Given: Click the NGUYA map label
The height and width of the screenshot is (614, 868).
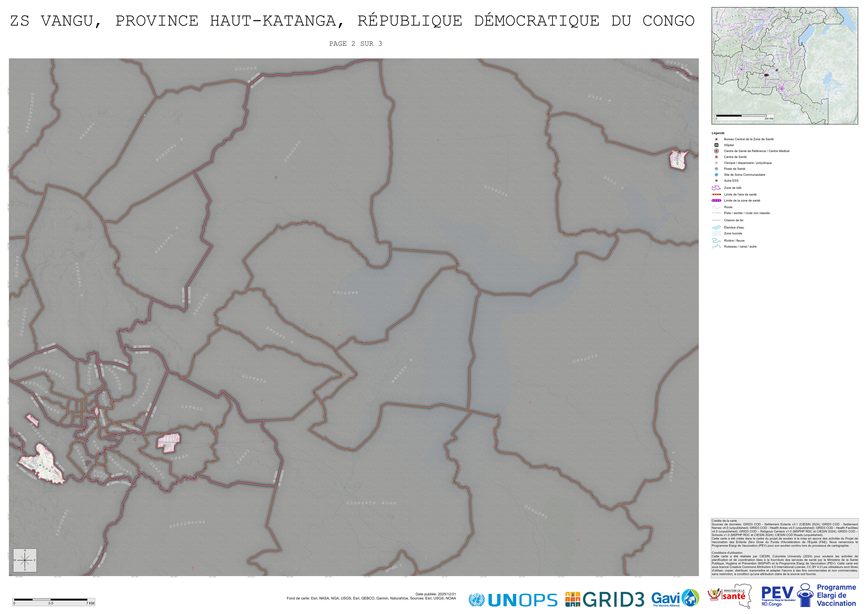Looking at the screenshot, I should (x=243, y=456).
